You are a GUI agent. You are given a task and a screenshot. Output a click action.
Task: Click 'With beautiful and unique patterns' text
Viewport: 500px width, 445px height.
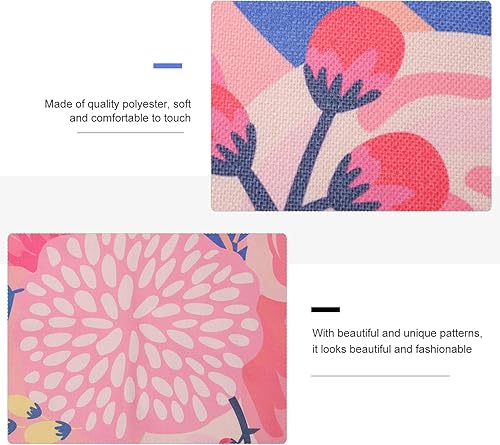397,333
